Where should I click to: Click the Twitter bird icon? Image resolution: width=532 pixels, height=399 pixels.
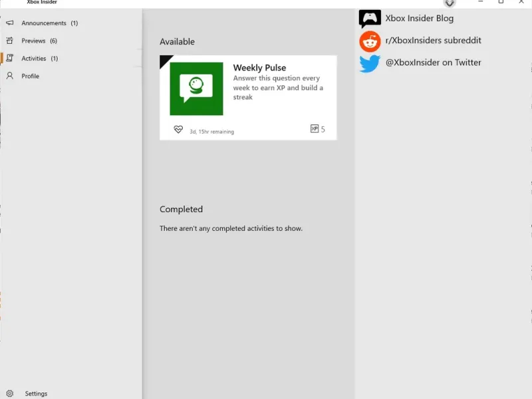(x=370, y=63)
